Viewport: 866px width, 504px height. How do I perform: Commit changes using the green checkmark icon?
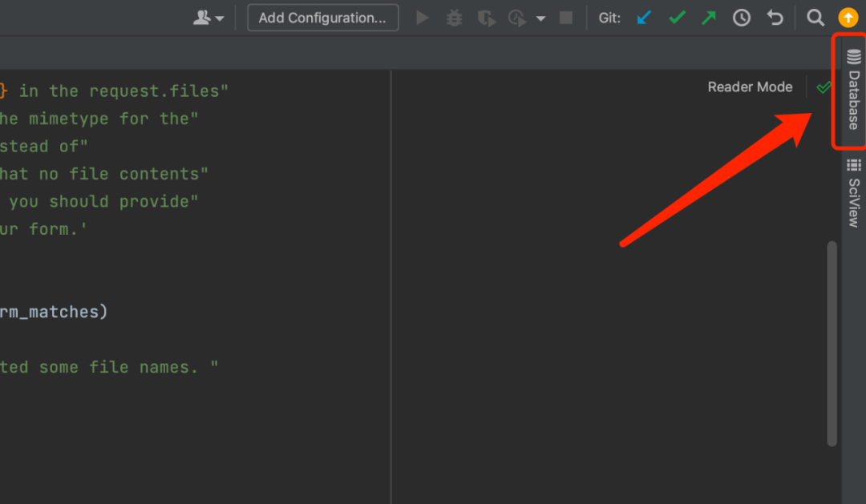coord(676,17)
